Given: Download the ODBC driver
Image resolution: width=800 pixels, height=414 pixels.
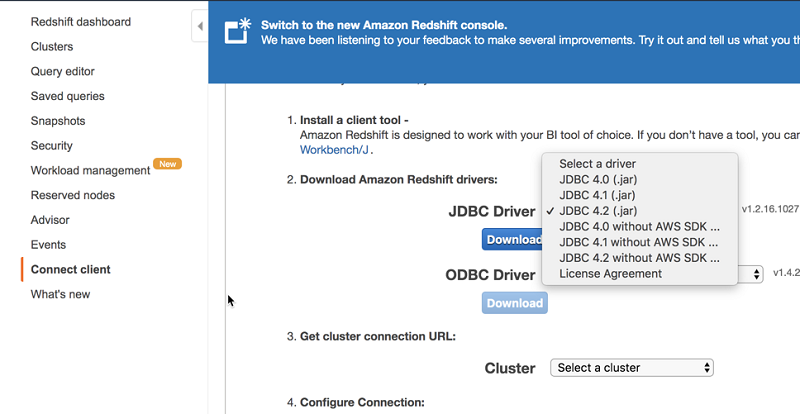Looking at the screenshot, I should pyautogui.click(x=514, y=303).
